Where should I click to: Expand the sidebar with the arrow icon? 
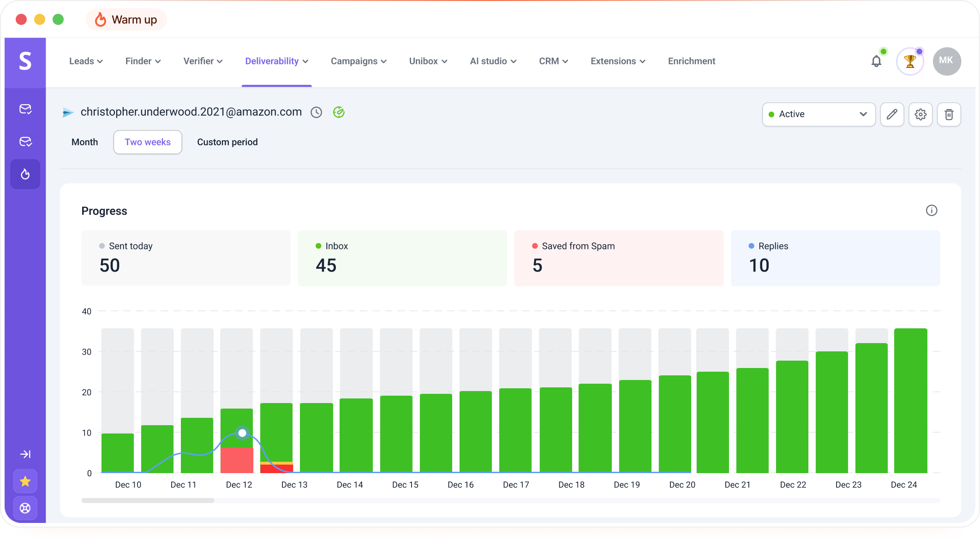point(25,454)
